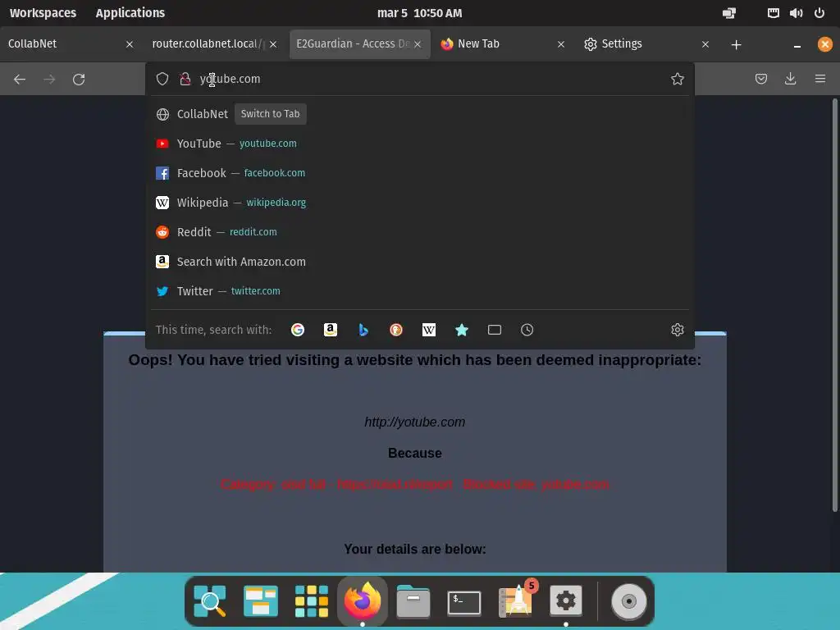840x630 pixels.
Task: Search this time with Google
Action: [x=297, y=330]
